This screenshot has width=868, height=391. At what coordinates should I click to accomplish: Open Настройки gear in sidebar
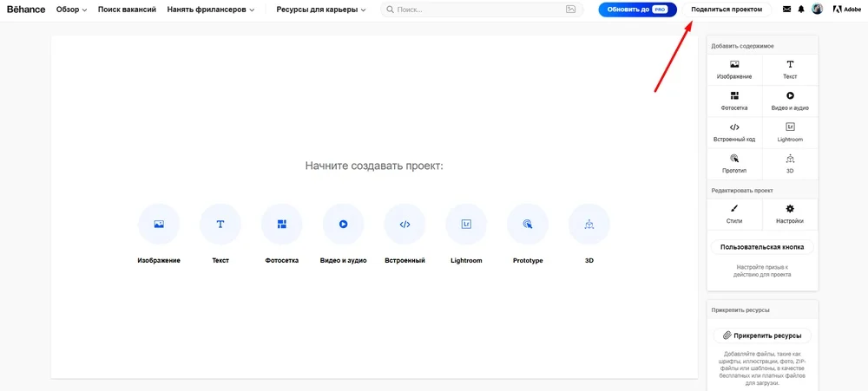[790, 213]
